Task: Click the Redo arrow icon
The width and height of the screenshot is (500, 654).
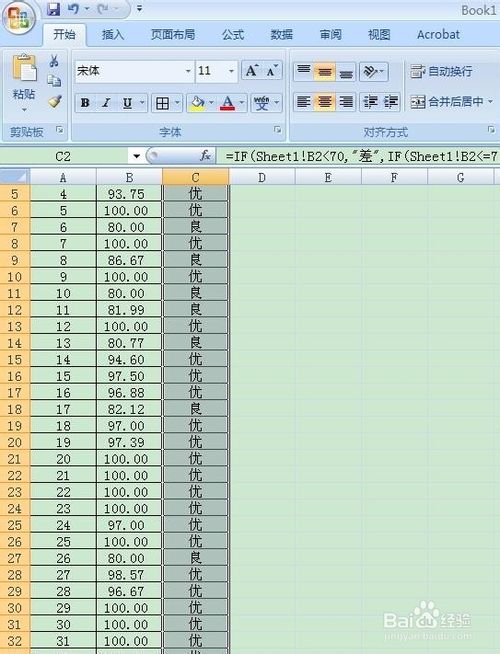Action: [x=103, y=9]
